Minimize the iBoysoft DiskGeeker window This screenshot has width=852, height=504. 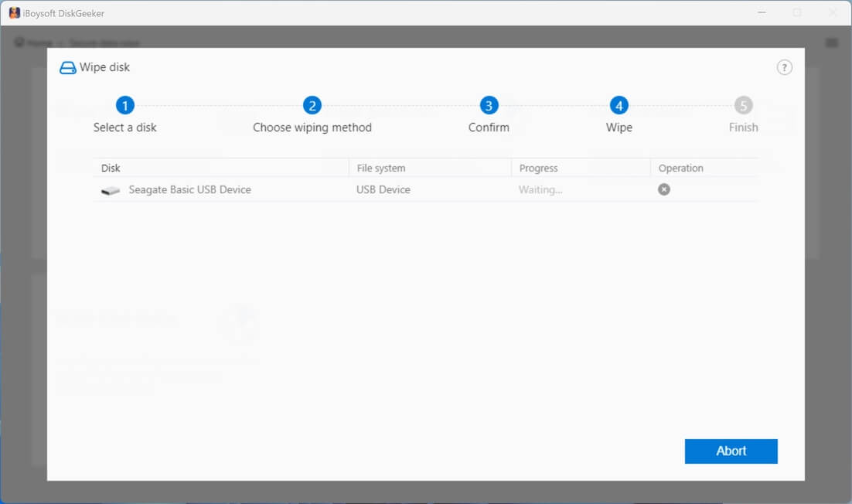(762, 12)
